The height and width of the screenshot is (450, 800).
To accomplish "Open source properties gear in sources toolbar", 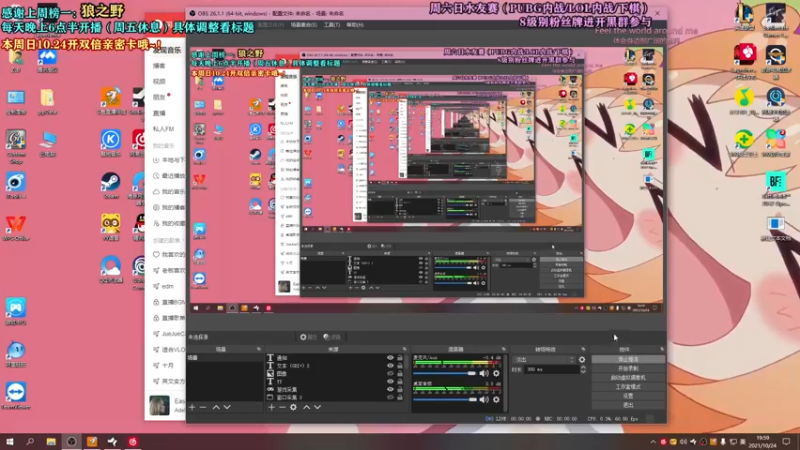I will 293,407.
